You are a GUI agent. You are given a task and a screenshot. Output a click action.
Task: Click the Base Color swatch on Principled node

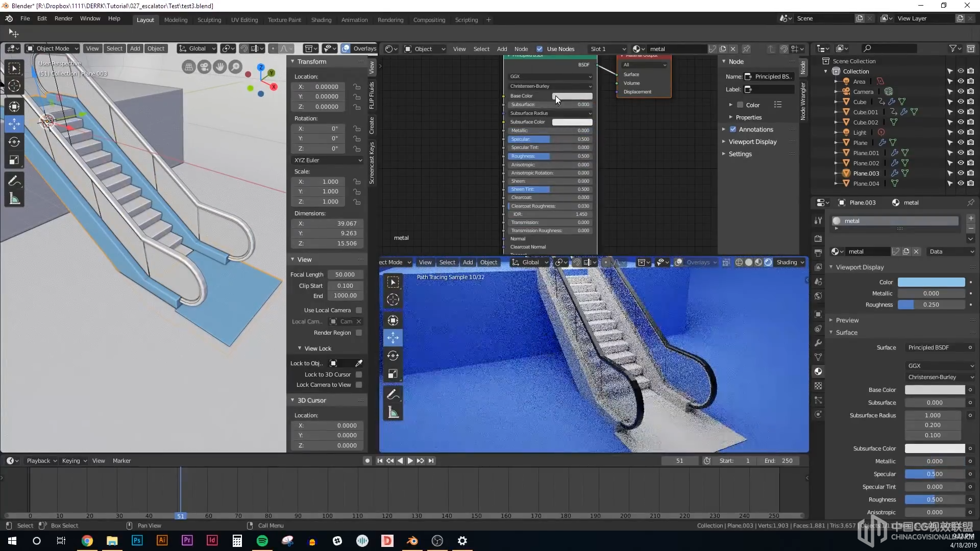[572, 96]
